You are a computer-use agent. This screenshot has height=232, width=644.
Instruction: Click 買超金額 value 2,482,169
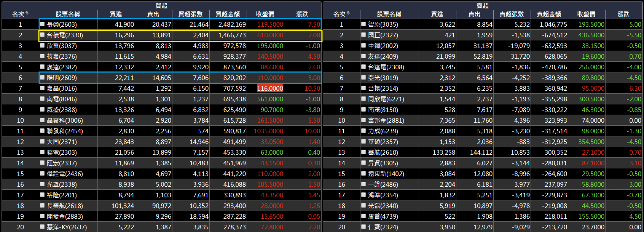click(x=232, y=24)
